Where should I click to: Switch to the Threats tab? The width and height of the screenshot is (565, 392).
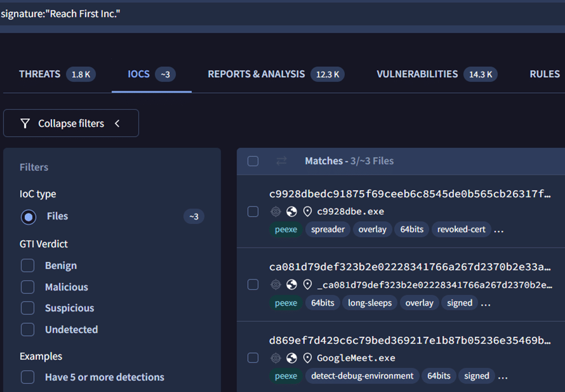39,74
